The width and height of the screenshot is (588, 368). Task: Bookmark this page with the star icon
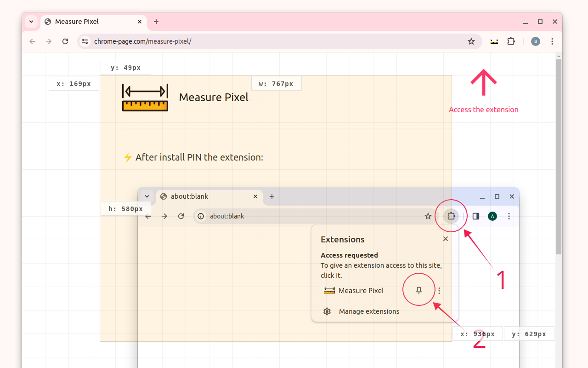[471, 41]
